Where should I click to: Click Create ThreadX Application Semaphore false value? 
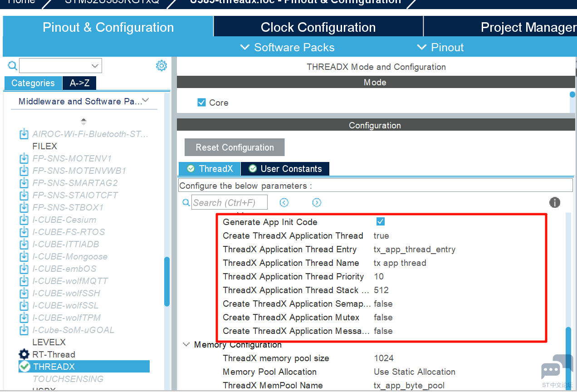pos(383,304)
